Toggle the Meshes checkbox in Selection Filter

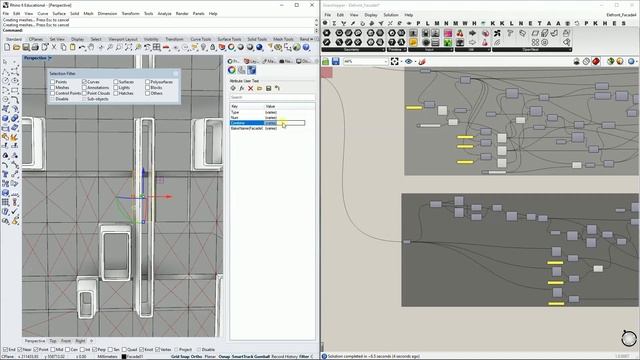tap(53, 88)
